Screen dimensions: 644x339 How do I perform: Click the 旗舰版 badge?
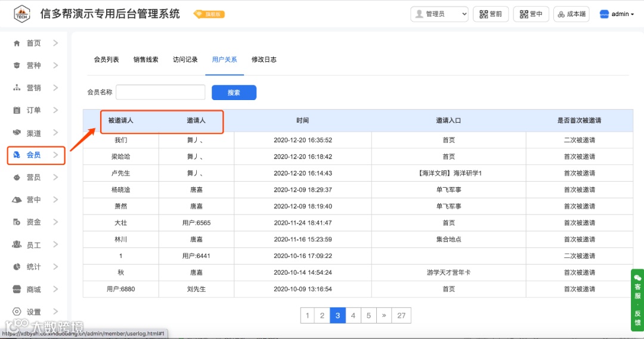click(x=209, y=14)
